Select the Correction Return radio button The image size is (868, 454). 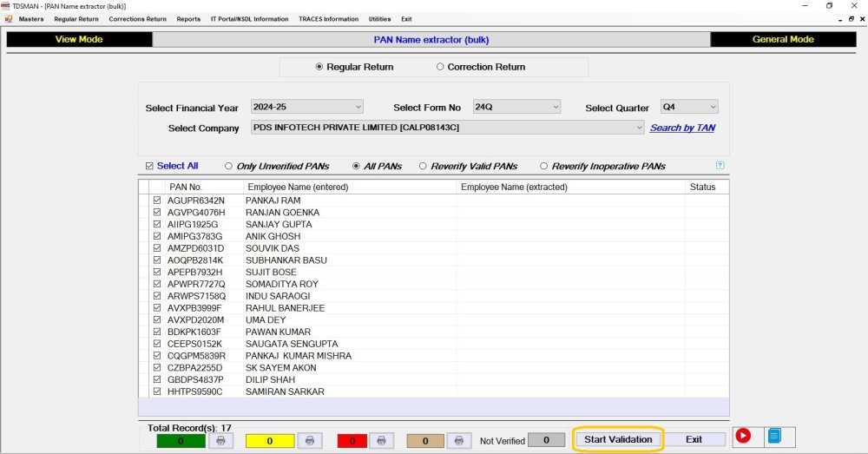point(440,67)
